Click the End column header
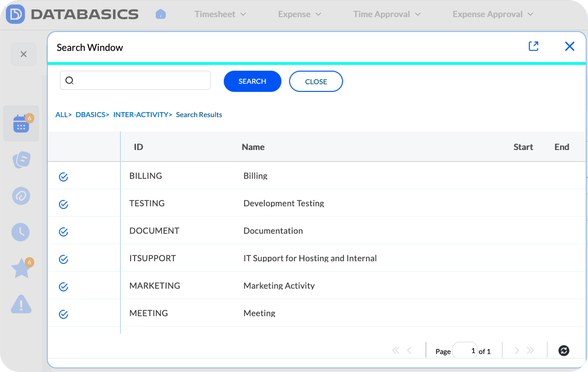This screenshot has height=372, width=588. tap(562, 147)
